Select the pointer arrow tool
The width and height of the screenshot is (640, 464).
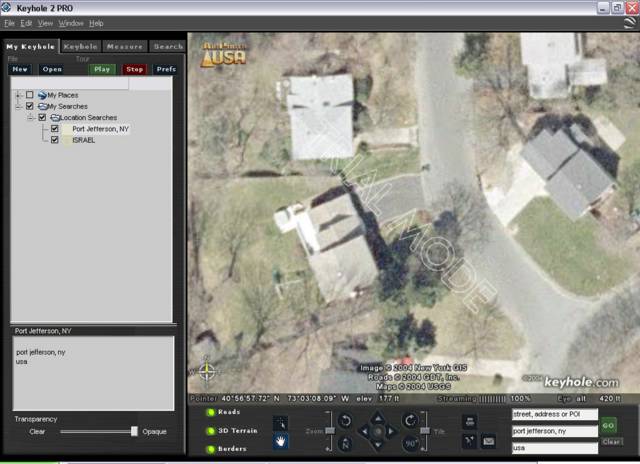280,423
